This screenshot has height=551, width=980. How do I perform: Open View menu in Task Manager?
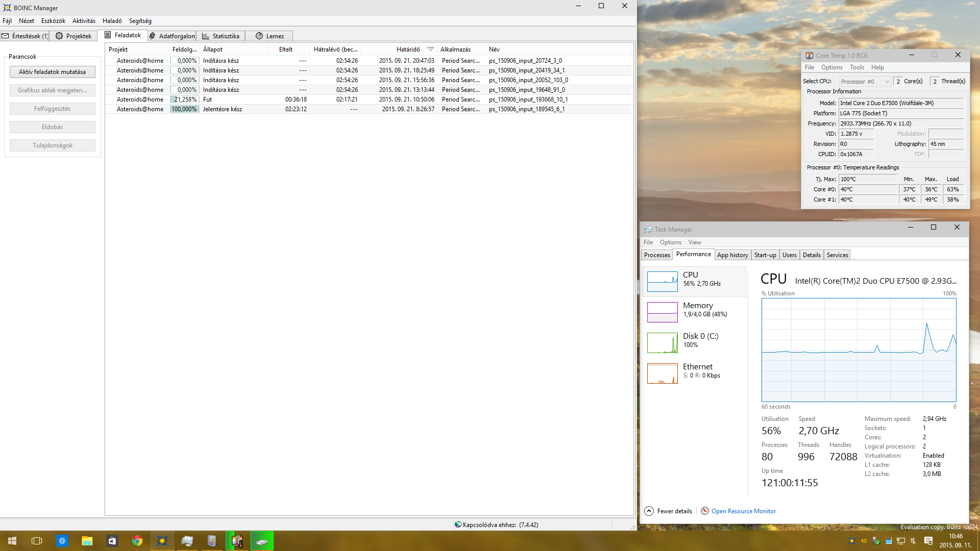695,242
